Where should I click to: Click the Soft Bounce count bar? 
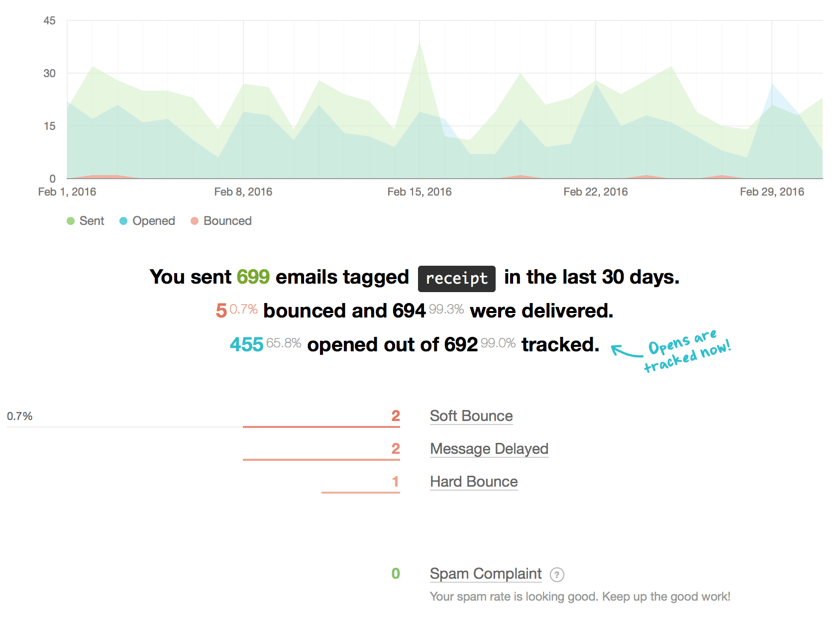[x=321, y=426]
